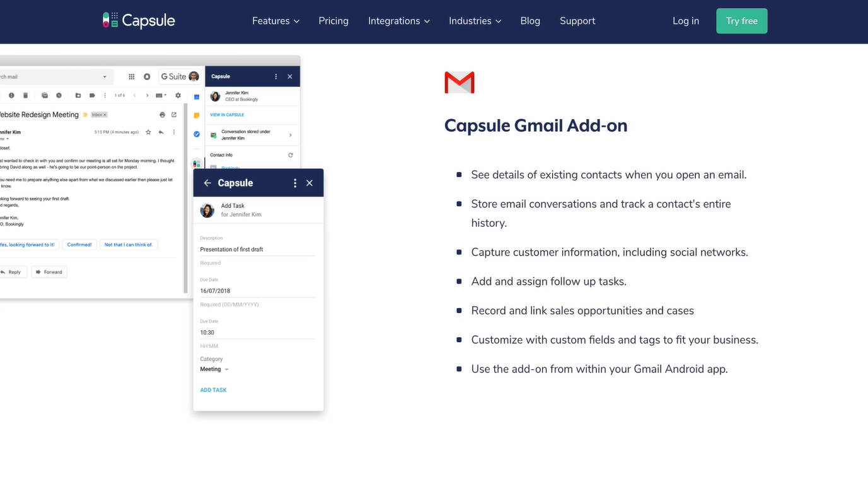Expand the Integrations menu
This screenshot has width=868, height=482.
(x=399, y=21)
